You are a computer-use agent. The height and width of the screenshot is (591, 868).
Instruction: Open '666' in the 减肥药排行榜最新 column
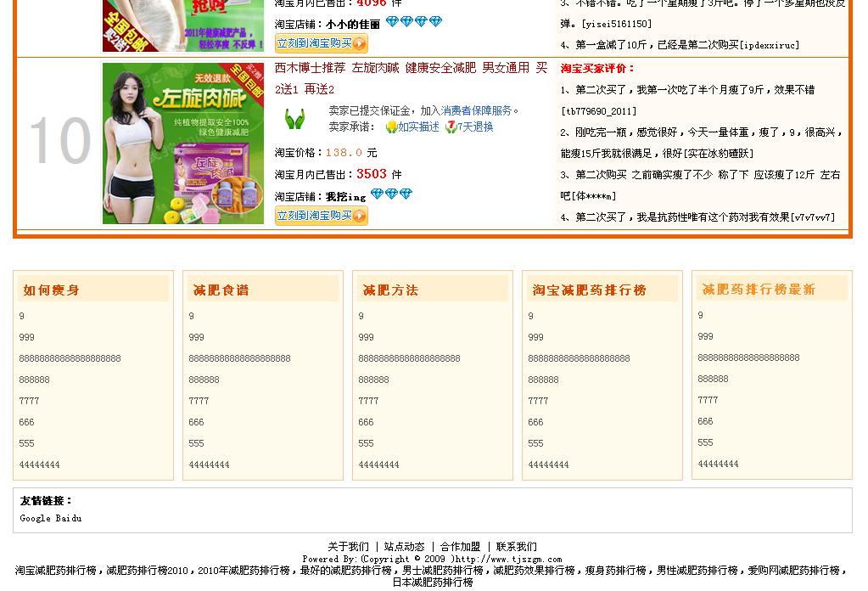[x=705, y=421]
